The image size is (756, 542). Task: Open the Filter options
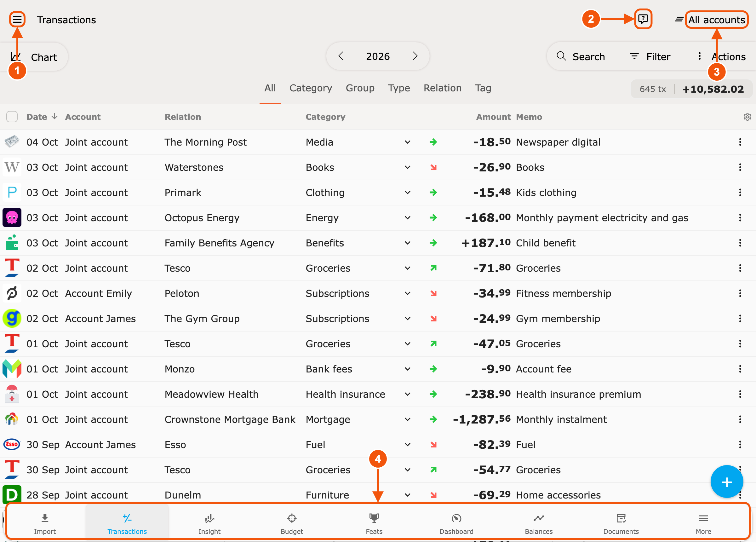point(650,56)
